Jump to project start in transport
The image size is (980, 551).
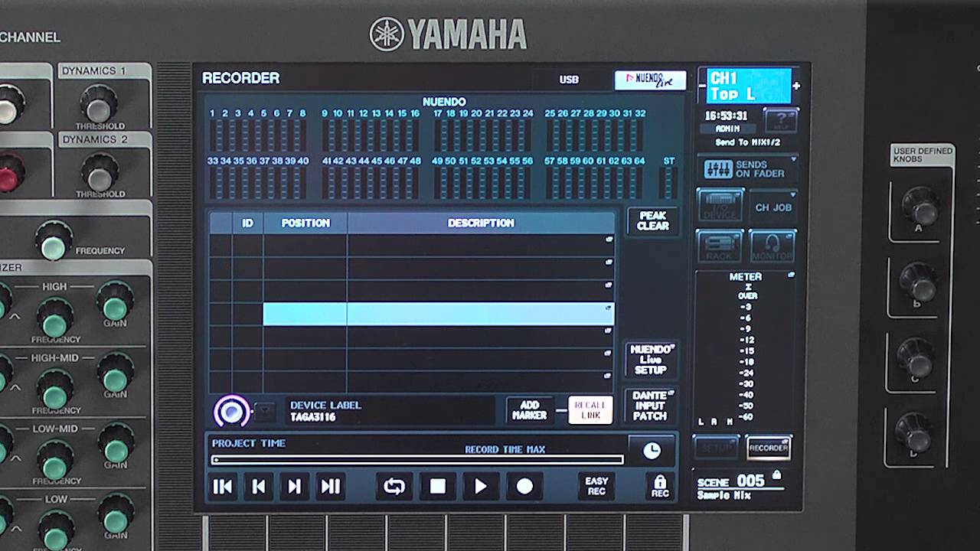223,487
